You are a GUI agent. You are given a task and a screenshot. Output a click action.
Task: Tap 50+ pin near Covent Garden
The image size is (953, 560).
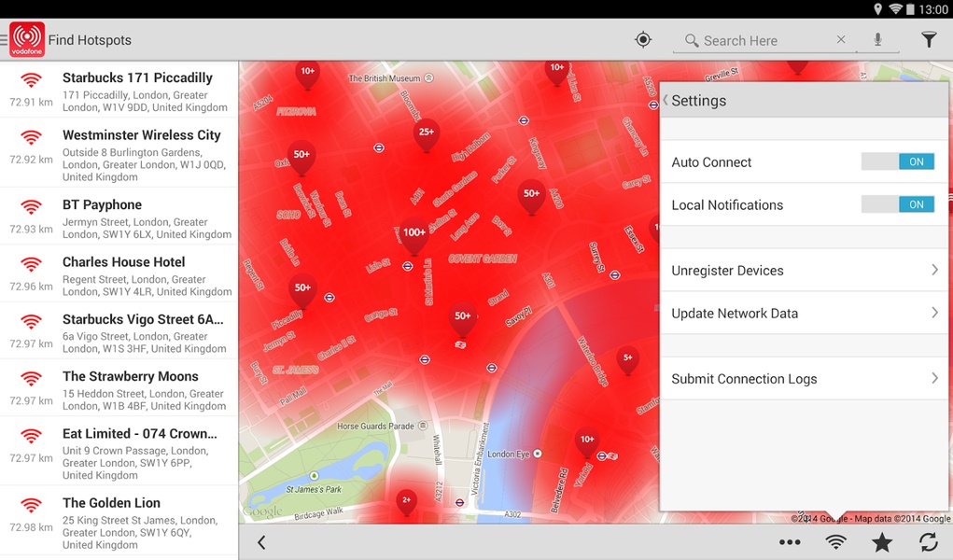(x=531, y=197)
